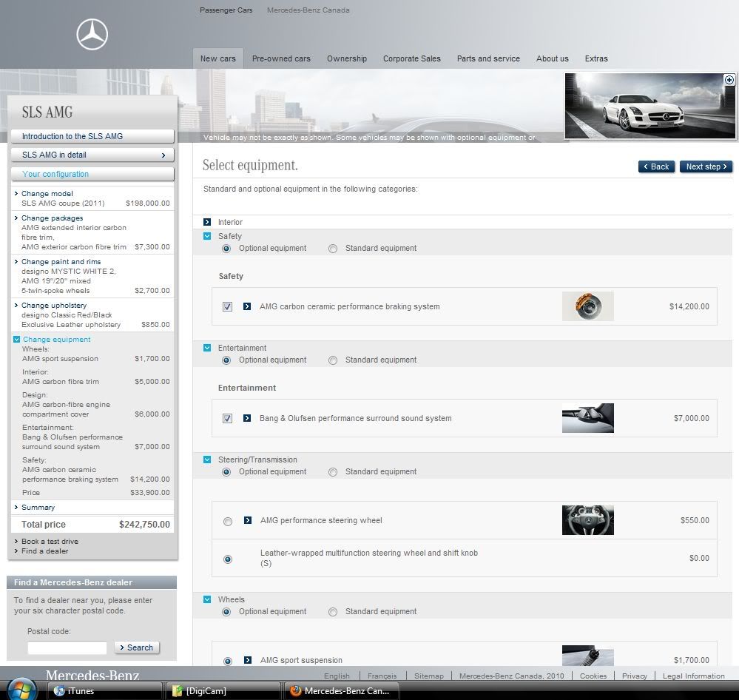Click Find a dealer link

point(45,551)
